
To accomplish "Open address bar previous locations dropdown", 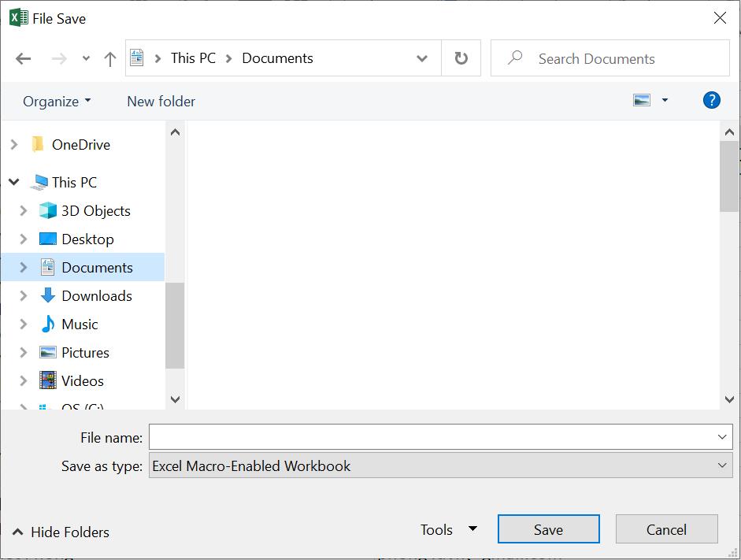I will 422,58.
